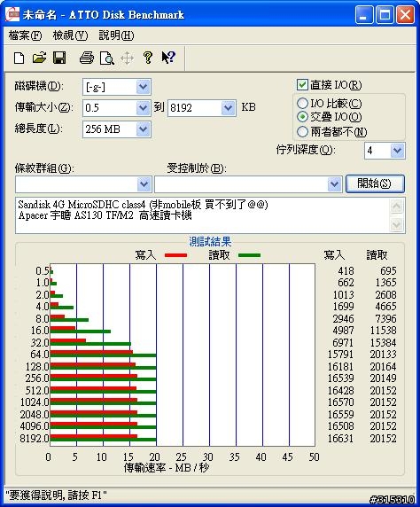
Task: Click the 256.0 row read value 20149
Action: click(383, 378)
